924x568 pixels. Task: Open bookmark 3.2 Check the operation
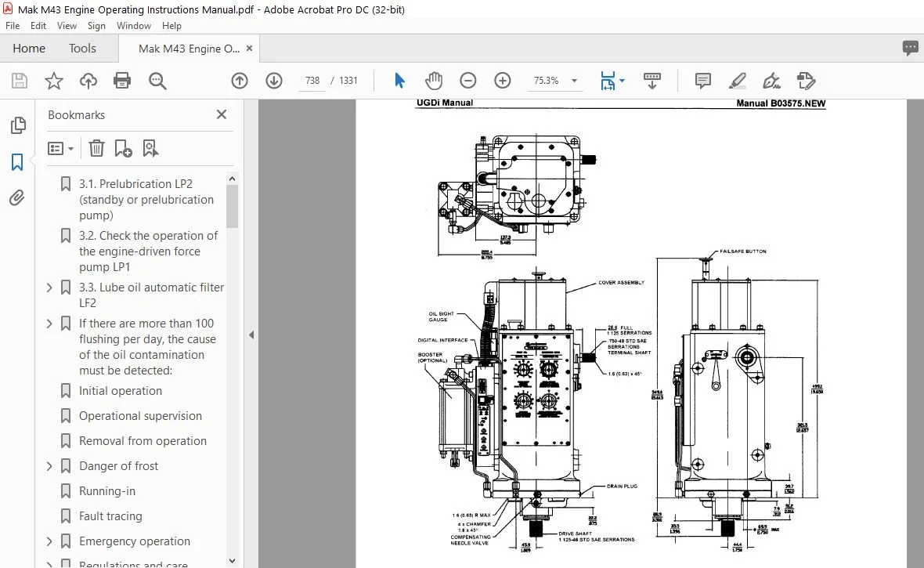coord(148,251)
